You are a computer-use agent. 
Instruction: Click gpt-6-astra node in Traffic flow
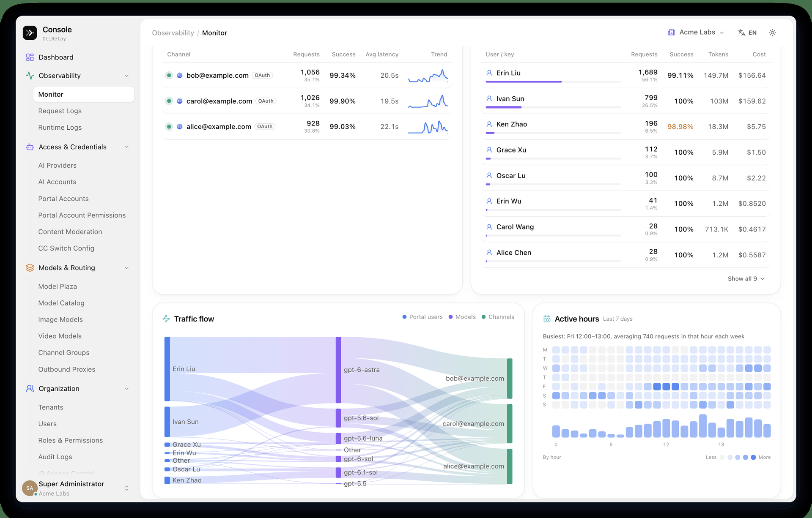point(338,370)
